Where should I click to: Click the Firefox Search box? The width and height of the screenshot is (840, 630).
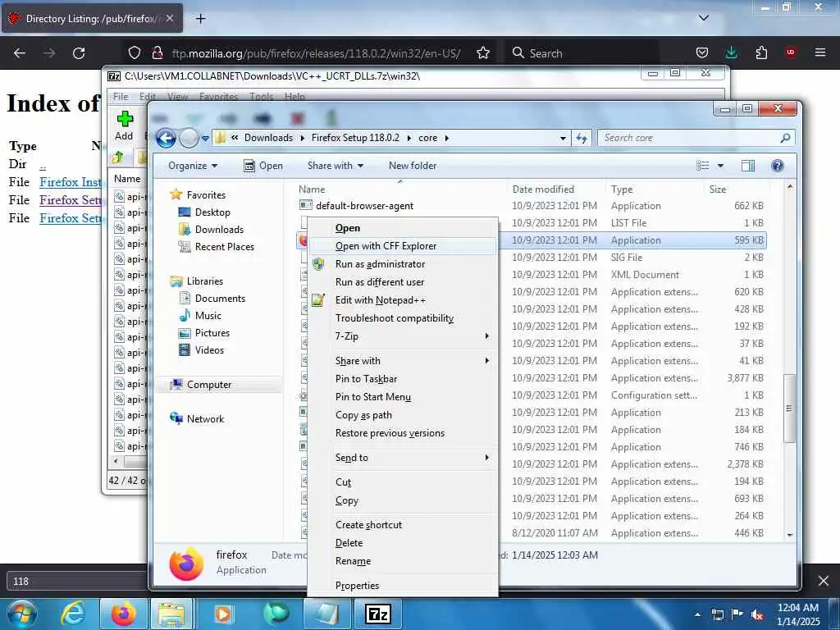pyautogui.click(x=583, y=53)
